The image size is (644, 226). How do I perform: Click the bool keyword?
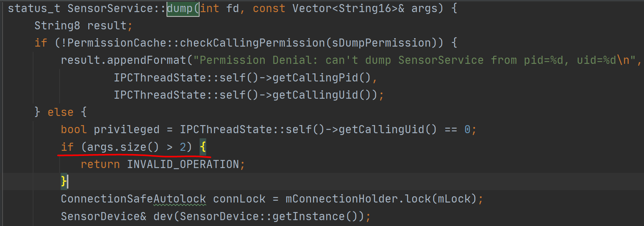[74, 130]
